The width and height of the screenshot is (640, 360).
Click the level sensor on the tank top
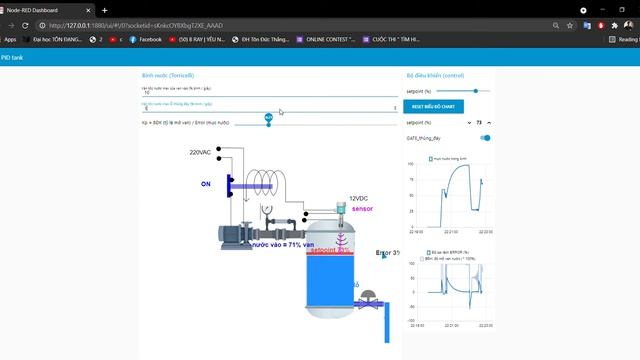point(341,213)
